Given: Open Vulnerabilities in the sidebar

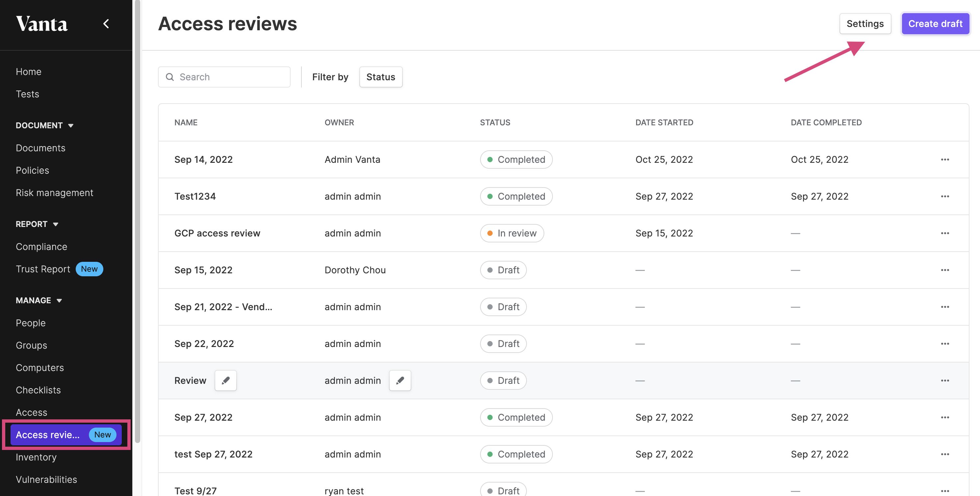Looking at the screenshot, I should tap(46, 480).
